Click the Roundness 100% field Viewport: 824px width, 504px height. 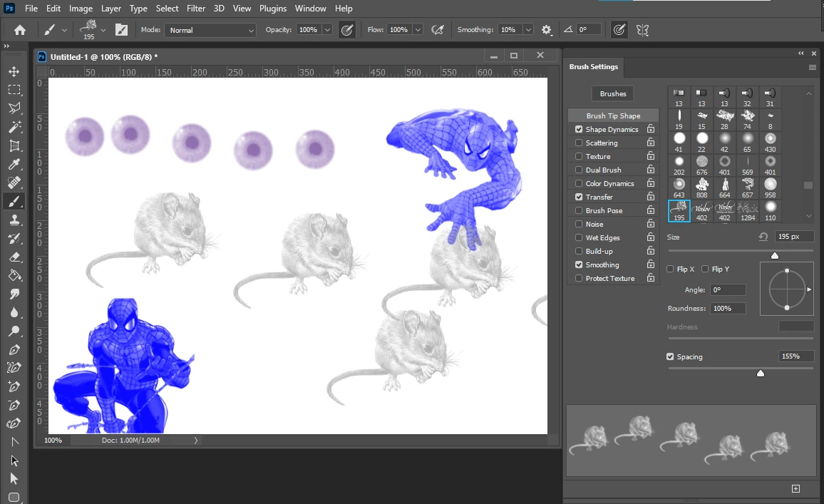pyautogui.click(x=728, y=309)
